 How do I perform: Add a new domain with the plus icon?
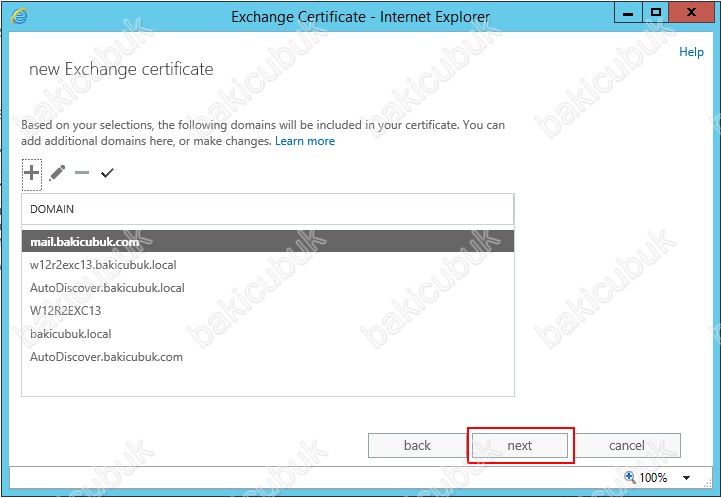(x=32, y=173)
